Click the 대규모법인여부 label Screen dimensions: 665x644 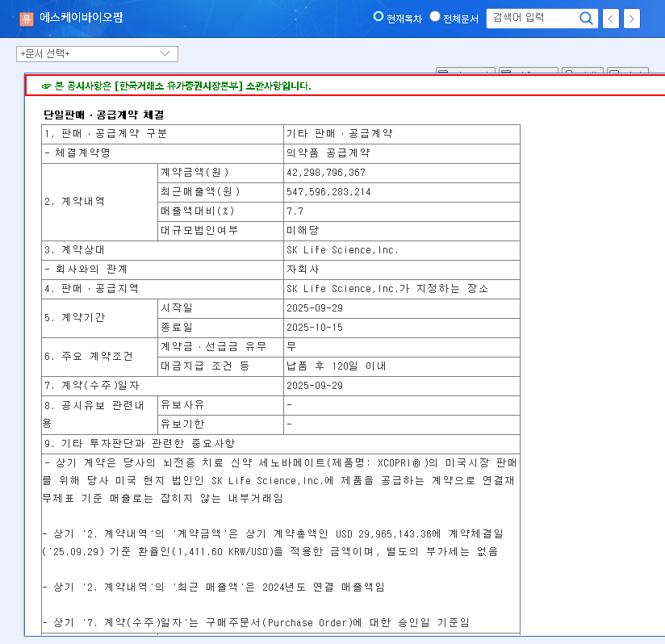(x=199, y=231)
